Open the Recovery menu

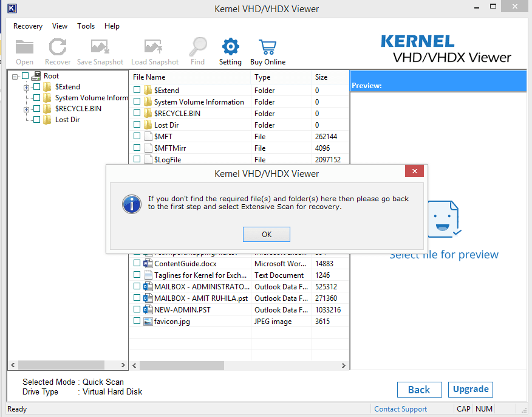28,26
